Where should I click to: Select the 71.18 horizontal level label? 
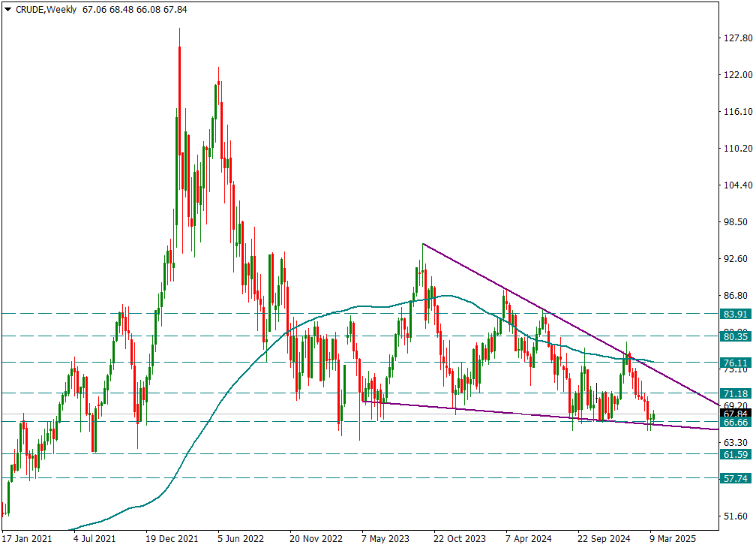pos(736,393)
